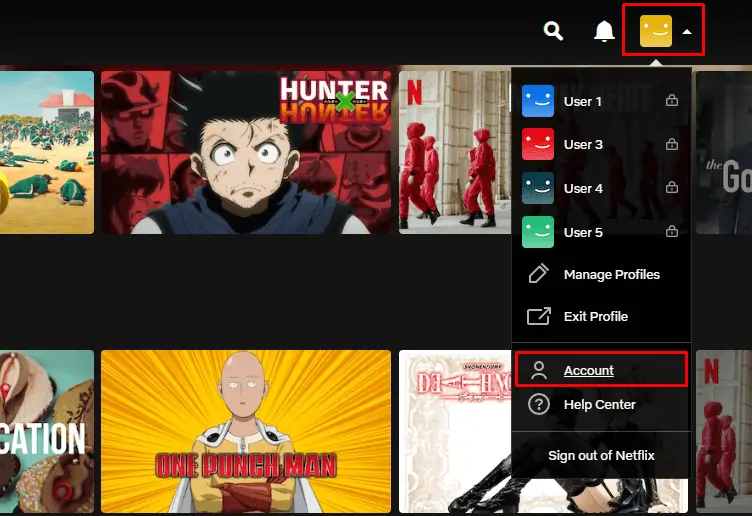Viewport: 752px width, 516px height.
Task: Select the green User 5 avatar
Action: click(538, 232)
